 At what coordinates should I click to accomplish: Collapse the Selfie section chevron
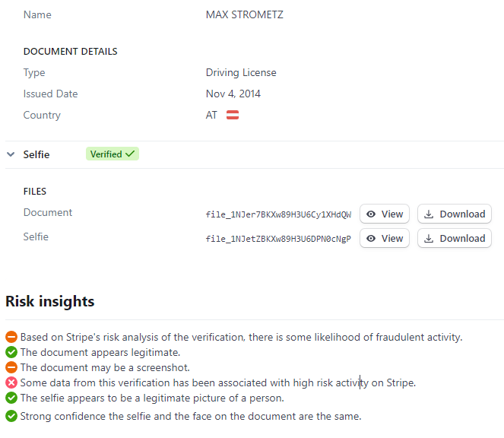[11, 154]
